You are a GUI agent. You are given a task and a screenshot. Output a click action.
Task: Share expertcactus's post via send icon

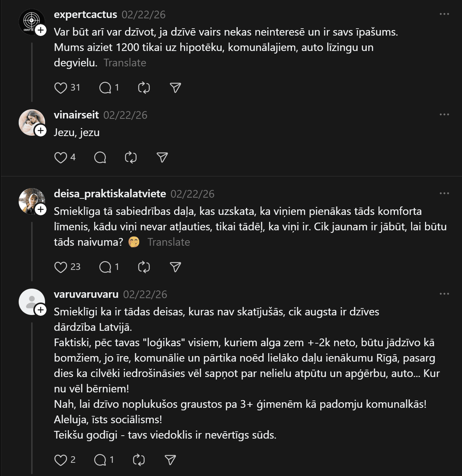175,88
